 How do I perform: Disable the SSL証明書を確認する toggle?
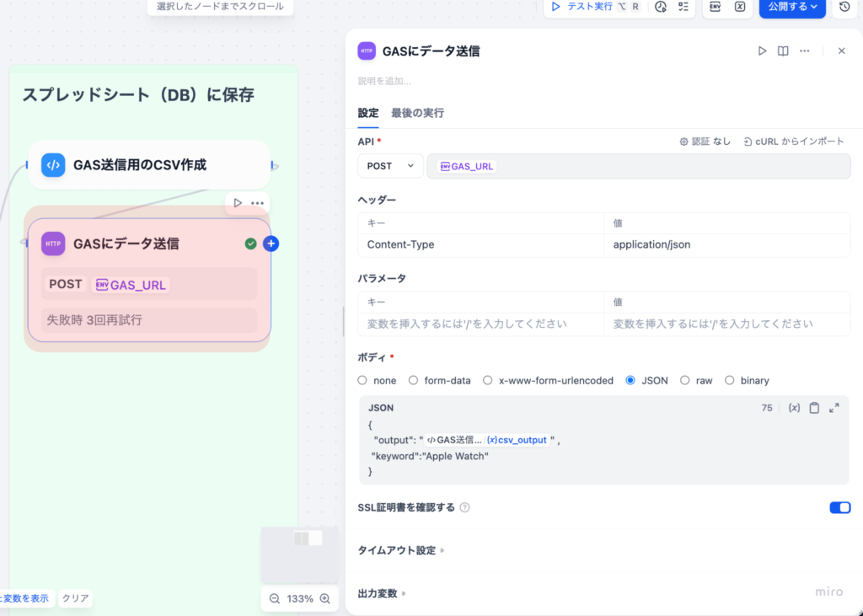839,507
